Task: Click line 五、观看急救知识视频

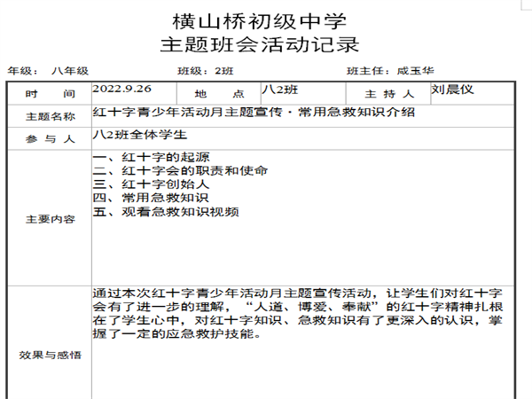Action: tap(166, 212)
